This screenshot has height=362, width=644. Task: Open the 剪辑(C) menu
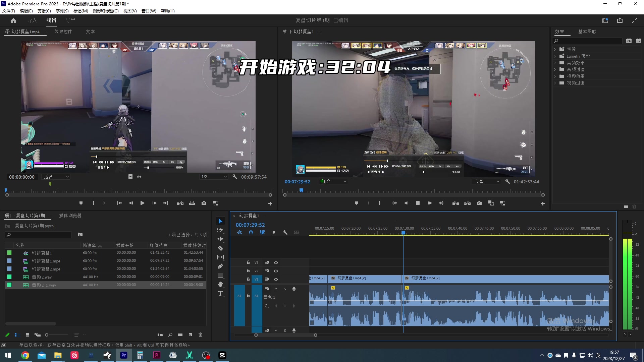(44, 11)
